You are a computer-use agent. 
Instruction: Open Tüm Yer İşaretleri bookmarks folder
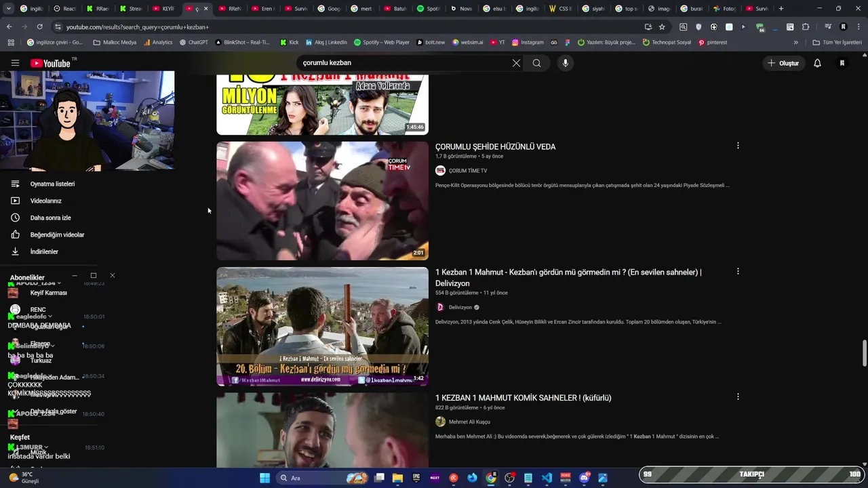click(x=837, y=42)
